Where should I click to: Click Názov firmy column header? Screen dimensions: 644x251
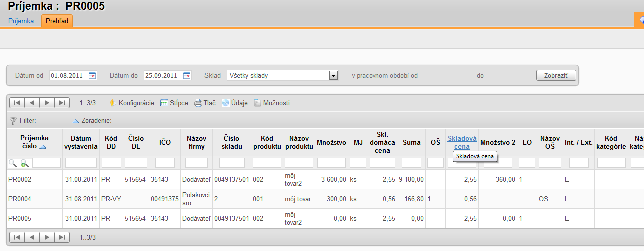197,142
